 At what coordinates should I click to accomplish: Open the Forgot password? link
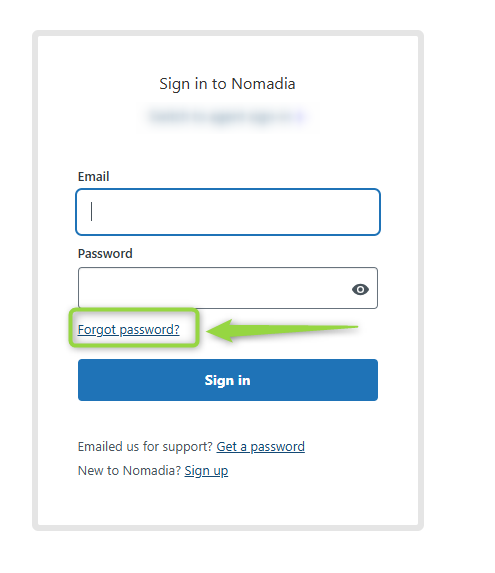pos(129,330)
